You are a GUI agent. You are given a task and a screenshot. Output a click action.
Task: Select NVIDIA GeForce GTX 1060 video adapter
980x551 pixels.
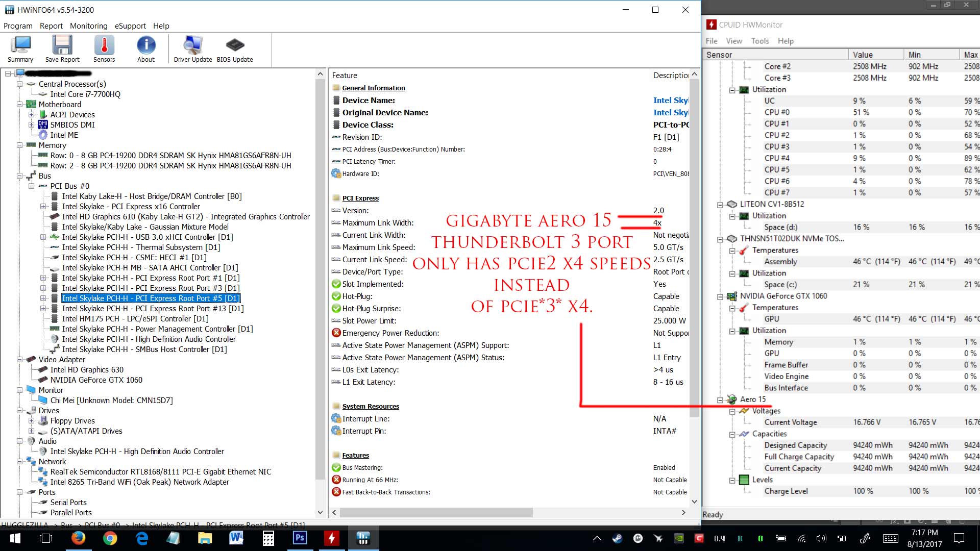tap(96, 380)
